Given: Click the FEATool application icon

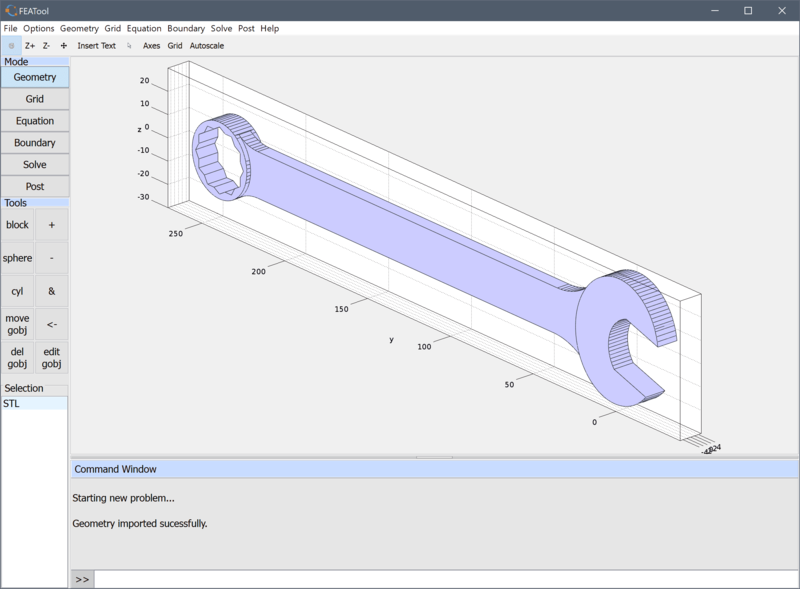Looking at the screenshot, I should (x=11, y=10).
